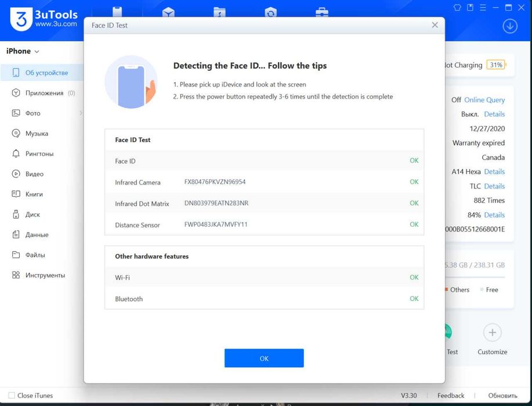This screenshot has width=532, height=406.
Task: Open the Книги book icon
Action: pos(16,194)
